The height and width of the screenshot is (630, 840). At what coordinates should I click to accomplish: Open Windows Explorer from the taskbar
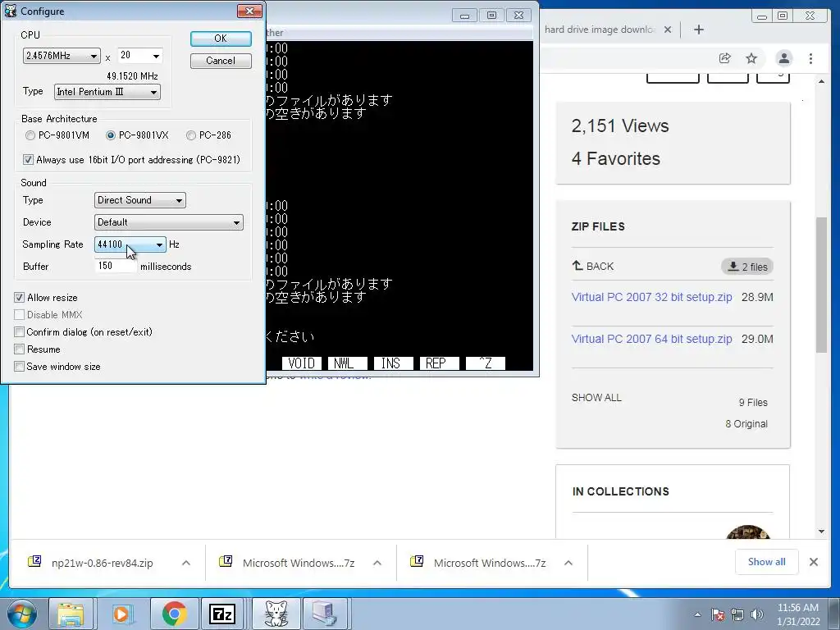point(71,614)
